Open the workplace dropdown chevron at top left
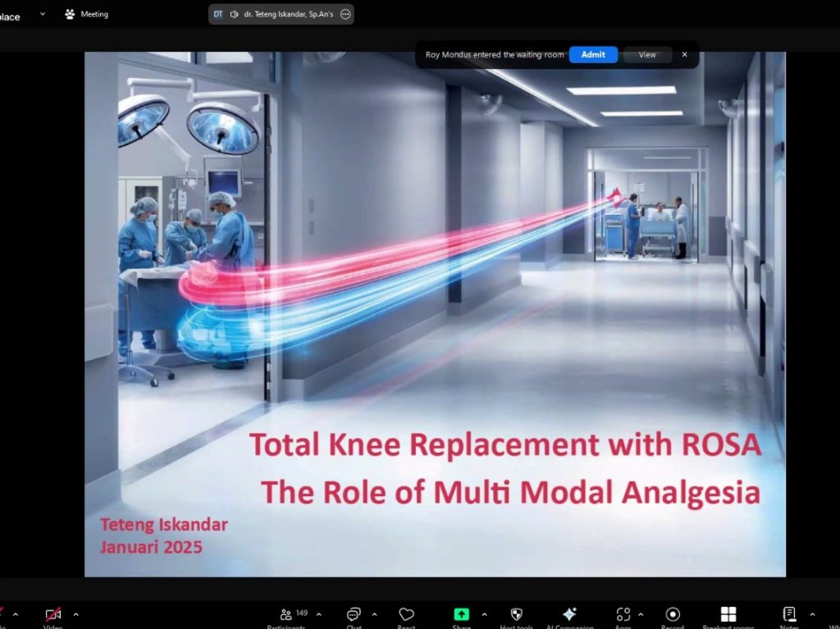Image resolution: width=840 pixels, height=629 pixels. [x=43, y=14]
